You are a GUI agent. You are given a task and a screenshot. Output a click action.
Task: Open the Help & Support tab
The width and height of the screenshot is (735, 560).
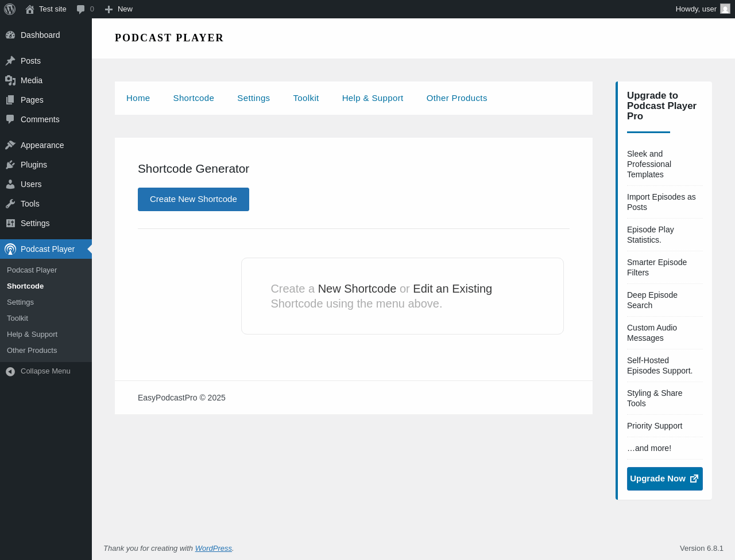coord(373,98)
